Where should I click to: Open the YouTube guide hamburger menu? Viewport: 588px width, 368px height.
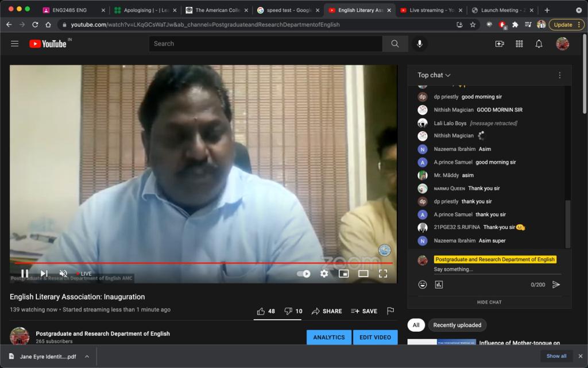15,44
